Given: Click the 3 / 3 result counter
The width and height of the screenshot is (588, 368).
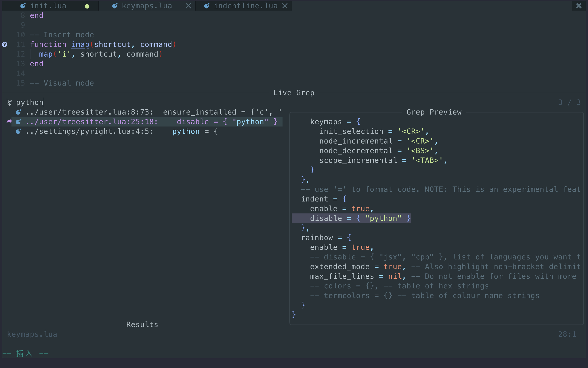Looking at the screenshot, I should click(x=569, y=103).
